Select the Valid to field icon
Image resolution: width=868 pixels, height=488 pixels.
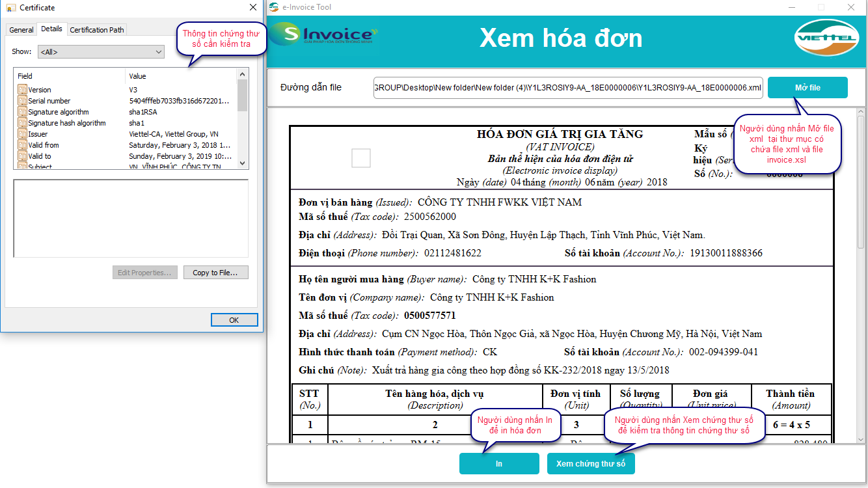(x=22, y=156)
